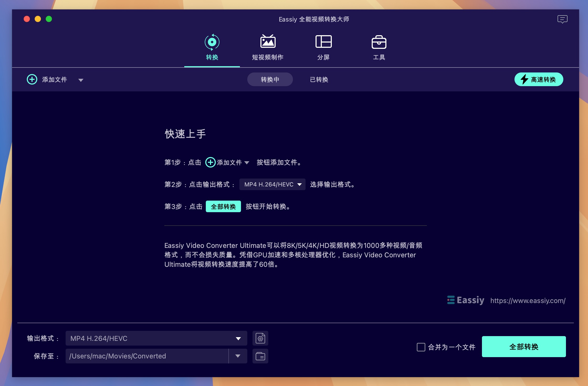Click the Eassiy logo
This screenshot has width=588, height=386.
tap(466, 300)
